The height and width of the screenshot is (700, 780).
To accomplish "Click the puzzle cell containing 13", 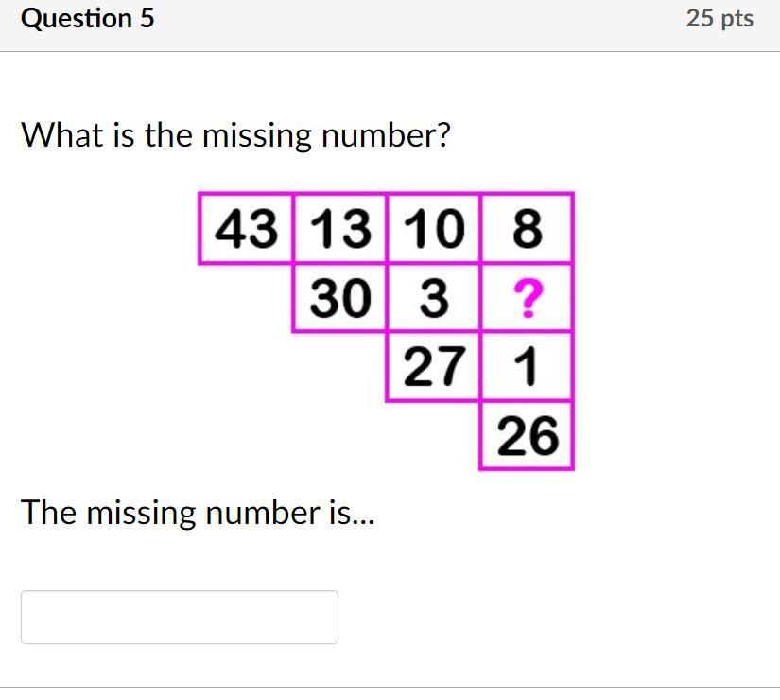I will [x=340, y=228].
